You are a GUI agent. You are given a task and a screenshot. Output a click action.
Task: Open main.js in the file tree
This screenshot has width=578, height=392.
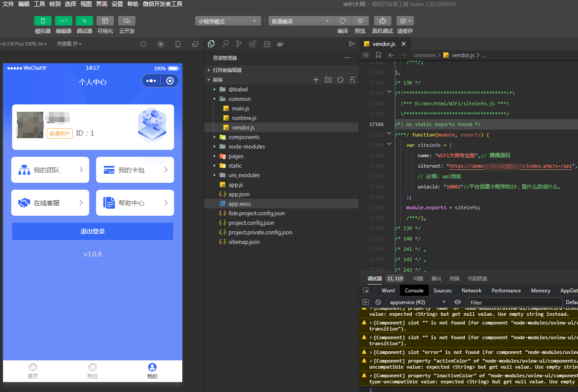281,108
